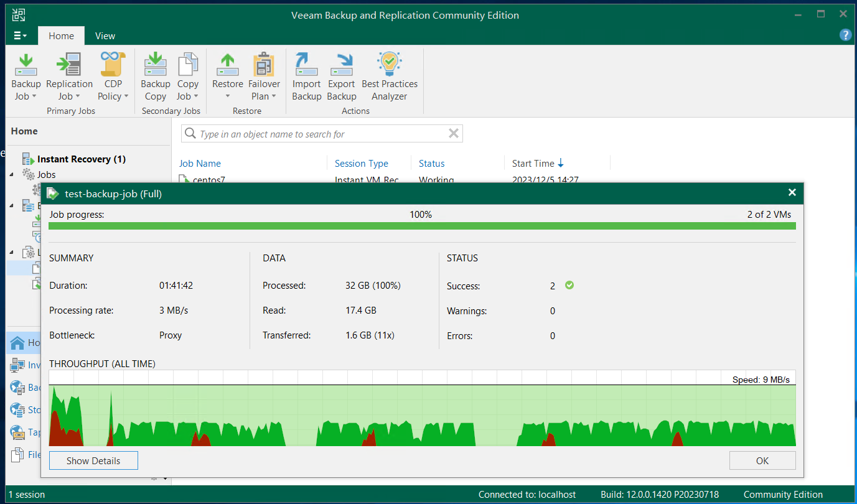Launch the Best Practices Analyzer

[x=390, y=77]
